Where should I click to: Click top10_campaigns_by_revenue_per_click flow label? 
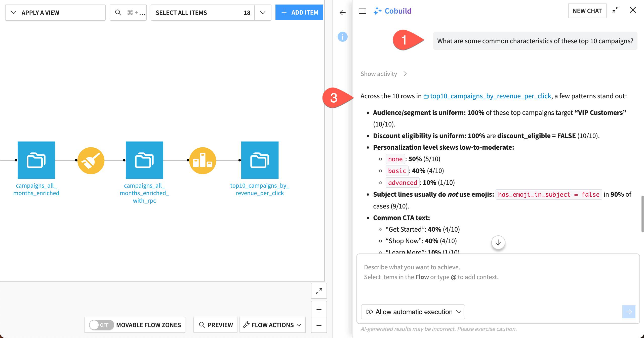coord(260,189)
